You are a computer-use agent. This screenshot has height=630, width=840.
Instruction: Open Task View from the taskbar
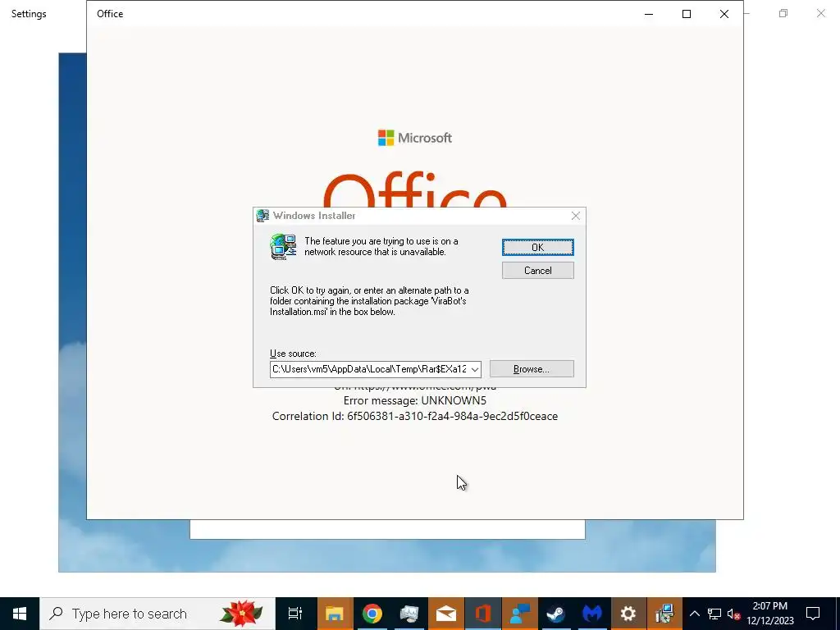point(295,614)
